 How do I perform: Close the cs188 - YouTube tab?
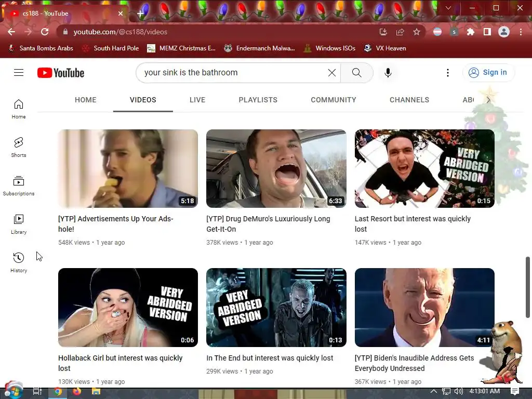[121, 14]
